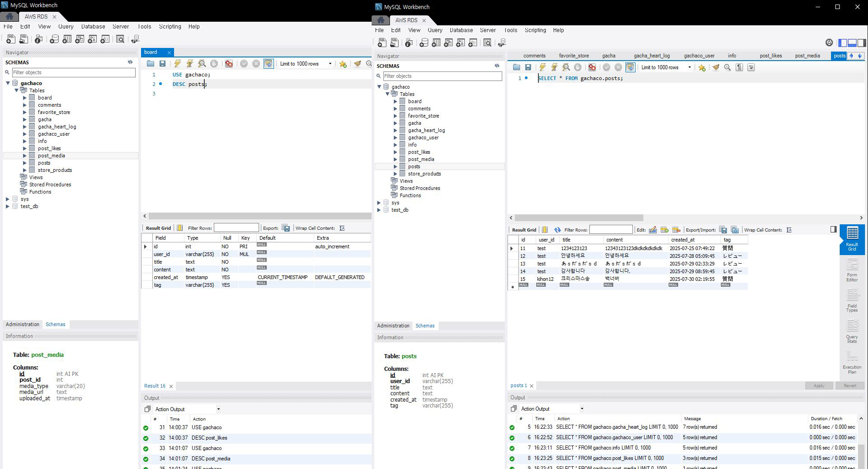Click Create new schema icon in right main toolbar
The width and height of the screenshot is (868, 469).
(424, 43)
